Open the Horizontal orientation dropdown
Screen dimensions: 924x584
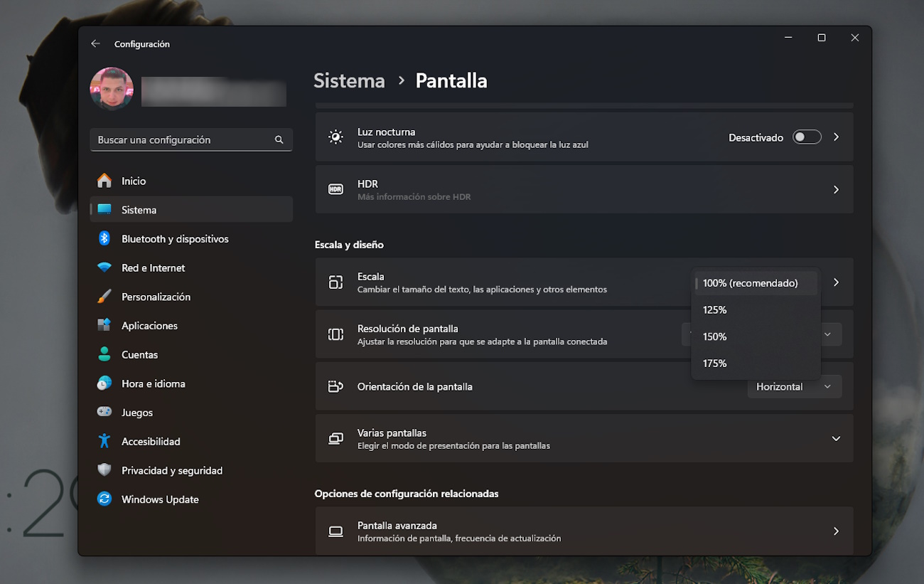(x=794, y=386)
